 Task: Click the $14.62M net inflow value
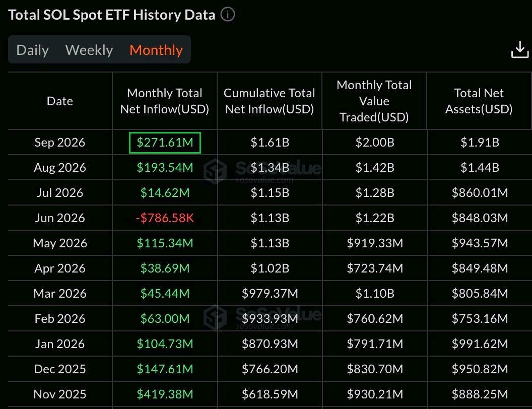[165, 192]
